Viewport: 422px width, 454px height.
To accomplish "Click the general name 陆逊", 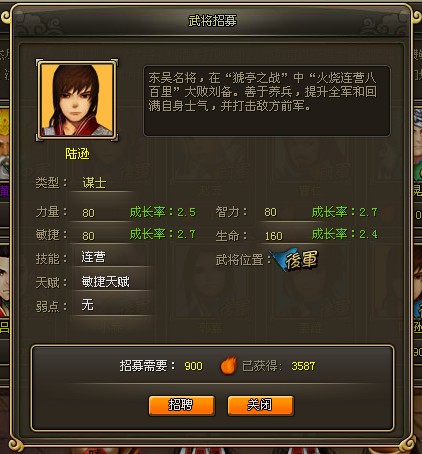I will (77, 154).
